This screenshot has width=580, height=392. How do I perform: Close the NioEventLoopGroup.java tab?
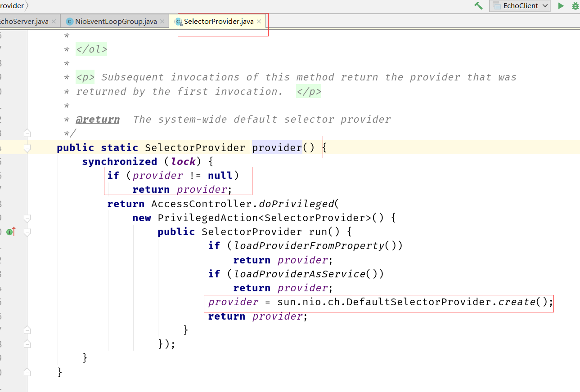click(x=162, y=21)
